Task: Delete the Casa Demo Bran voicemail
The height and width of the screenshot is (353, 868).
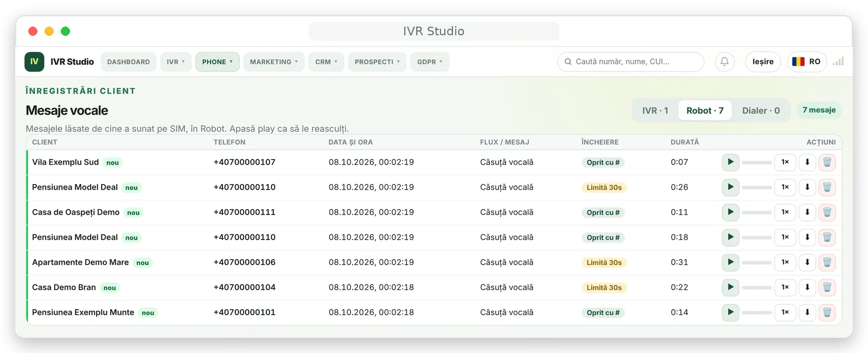Action: click(x=827, y=287)
